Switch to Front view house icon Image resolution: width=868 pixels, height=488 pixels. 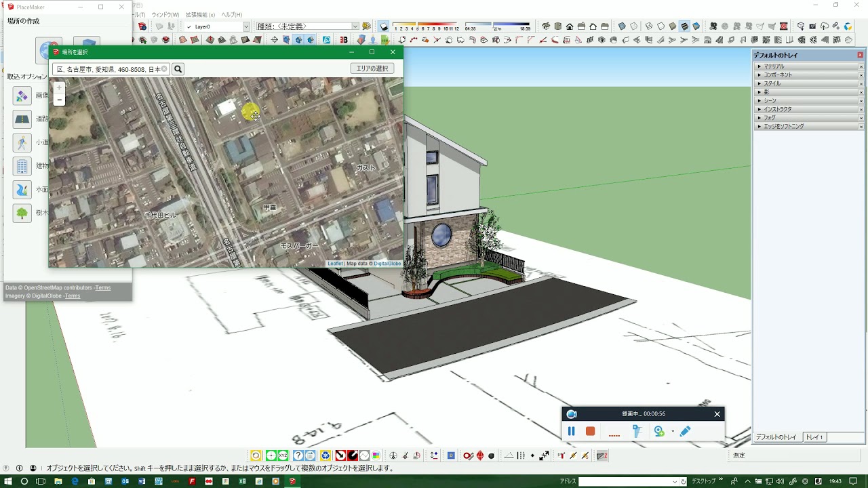(x=570, y=26)
